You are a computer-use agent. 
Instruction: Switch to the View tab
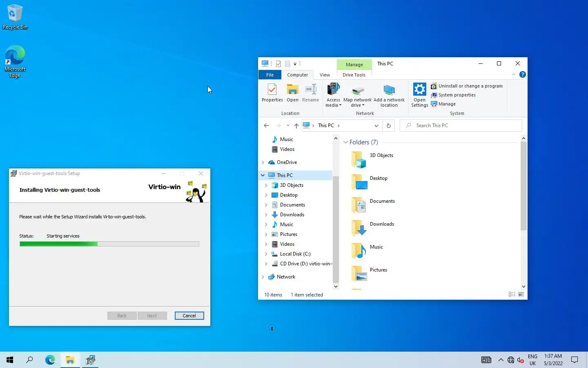tap(325, 75)
